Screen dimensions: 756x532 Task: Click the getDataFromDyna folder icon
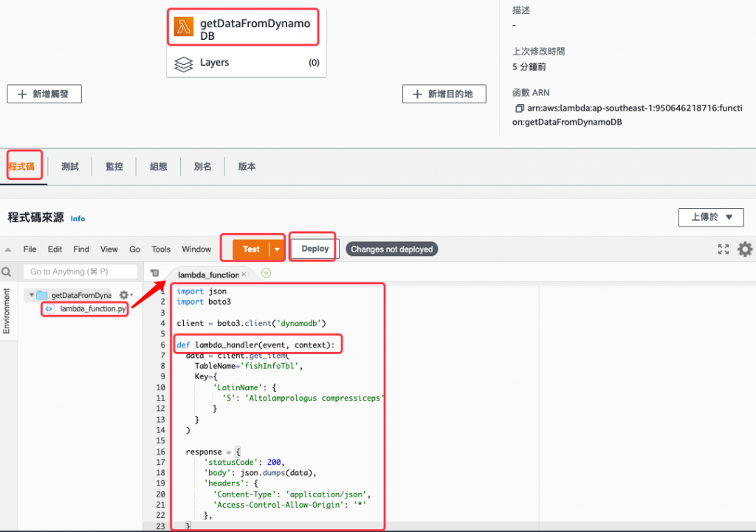pos(42,295)
